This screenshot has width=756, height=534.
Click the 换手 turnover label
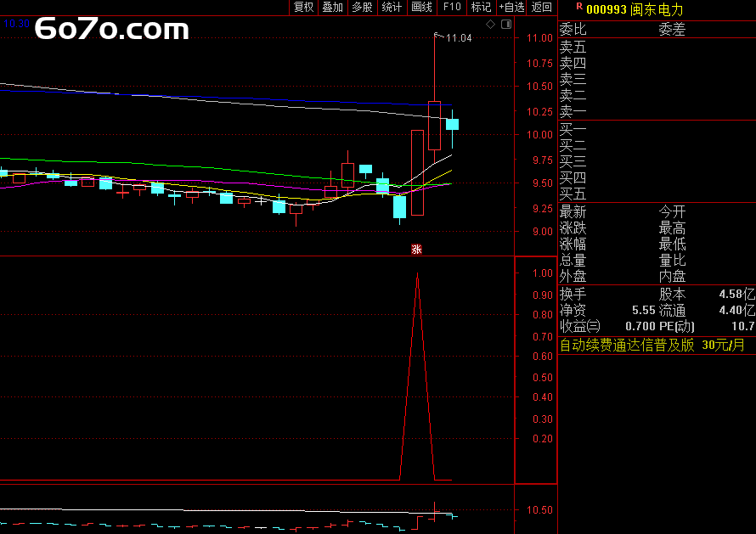point(573,294)
